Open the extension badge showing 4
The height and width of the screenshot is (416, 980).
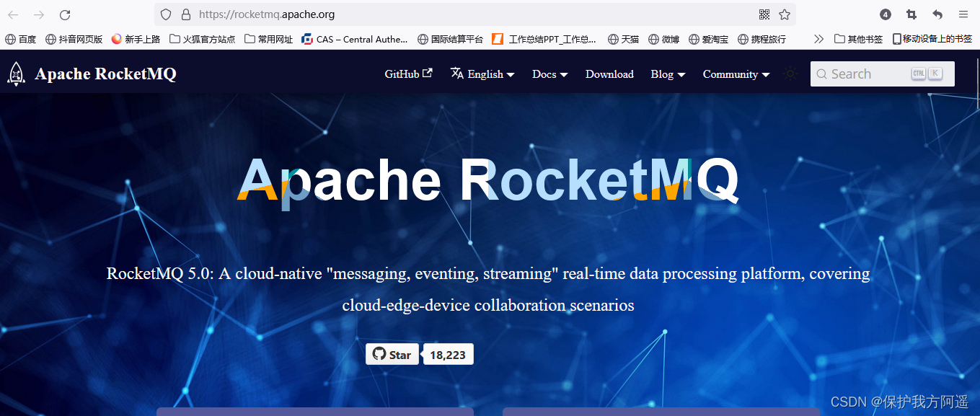[x=886, y=14]
